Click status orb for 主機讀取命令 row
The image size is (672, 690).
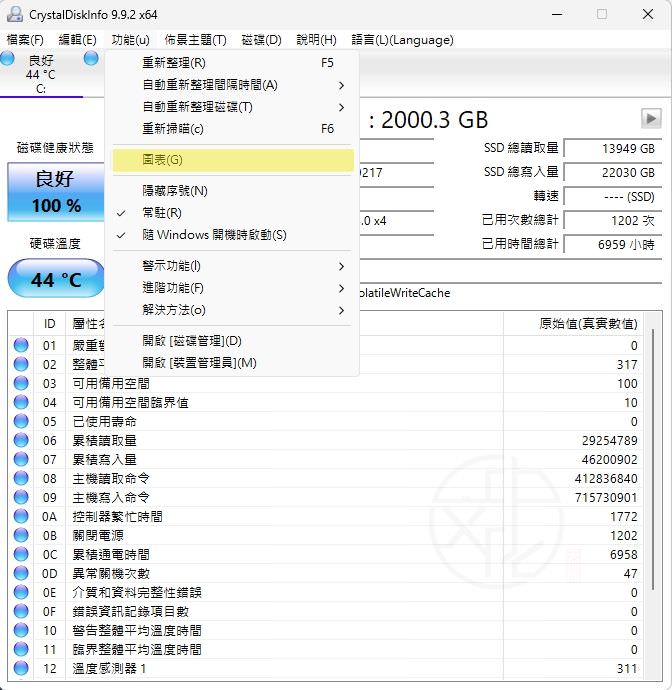click(x=21, y=478)
